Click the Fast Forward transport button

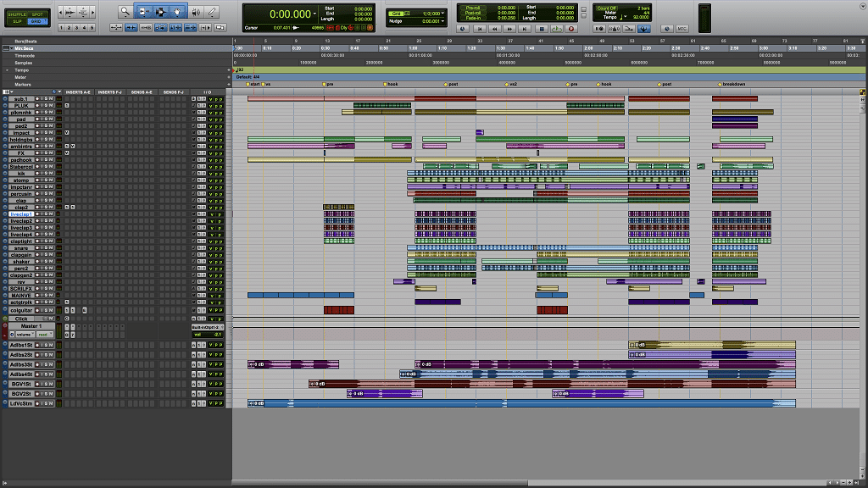(x=509, y=29)
